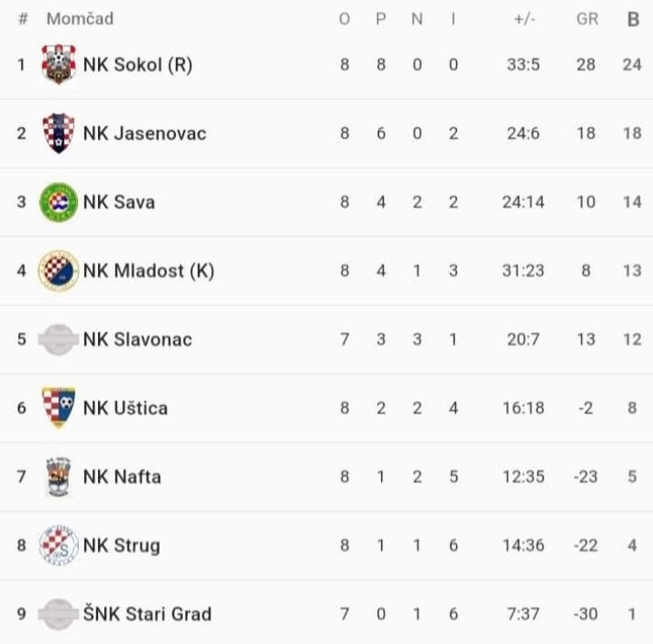653x644 pixels.
Task: Click the Momčad column header
Action: tap(80, 19)
